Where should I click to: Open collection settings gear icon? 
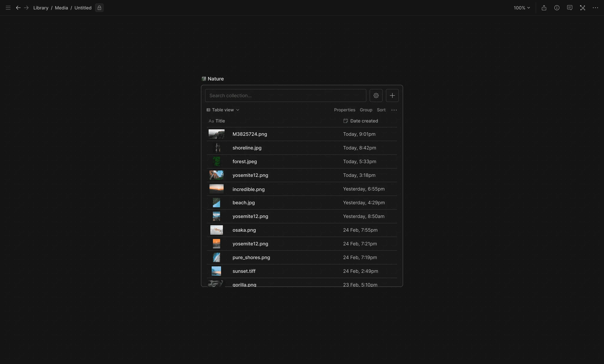376,95
